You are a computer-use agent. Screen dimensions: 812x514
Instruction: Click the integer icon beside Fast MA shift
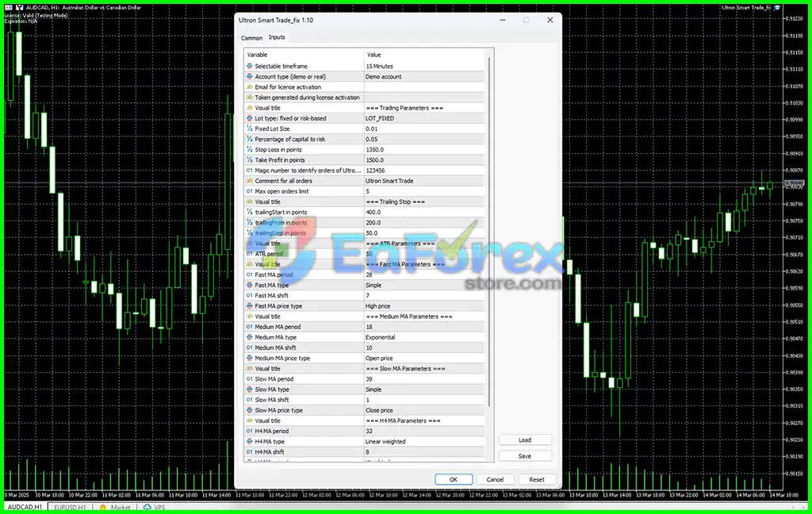click(x=250, y=295)
